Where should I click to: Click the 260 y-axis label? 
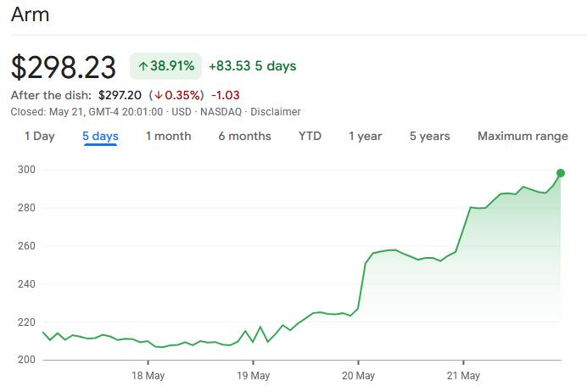coord(26,246)
